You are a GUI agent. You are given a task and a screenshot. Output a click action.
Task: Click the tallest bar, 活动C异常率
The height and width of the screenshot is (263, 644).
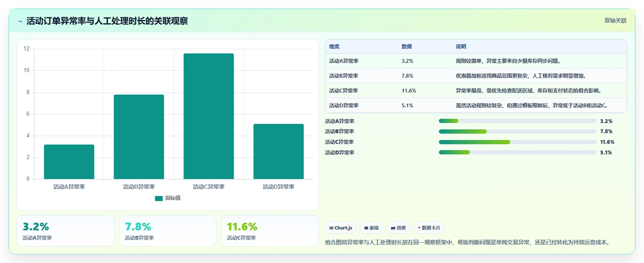(x=209, y=116)
